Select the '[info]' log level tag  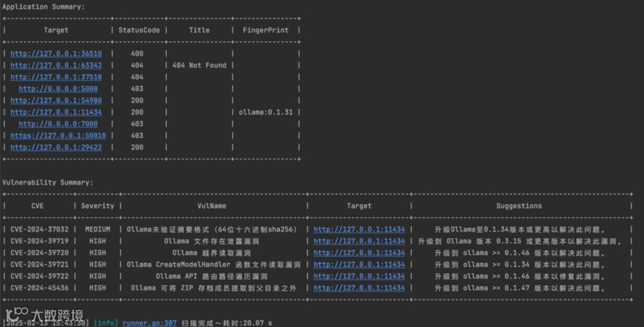coord(106,323)
